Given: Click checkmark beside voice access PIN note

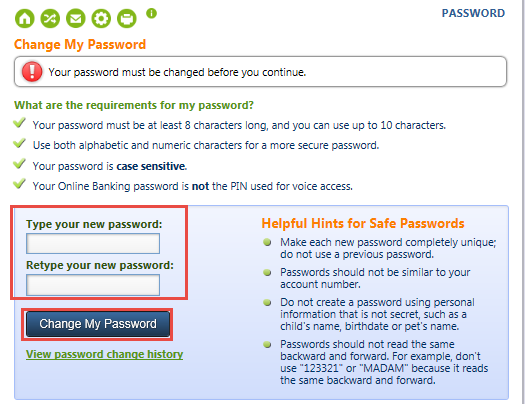Looking at the screenshot, I should click(x=19, y=183).
